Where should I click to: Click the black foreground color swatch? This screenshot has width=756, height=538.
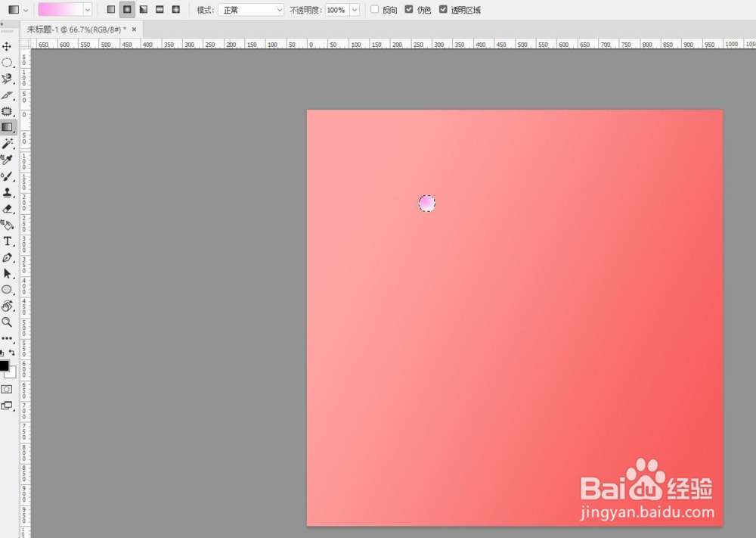click(x=4, y=365)
